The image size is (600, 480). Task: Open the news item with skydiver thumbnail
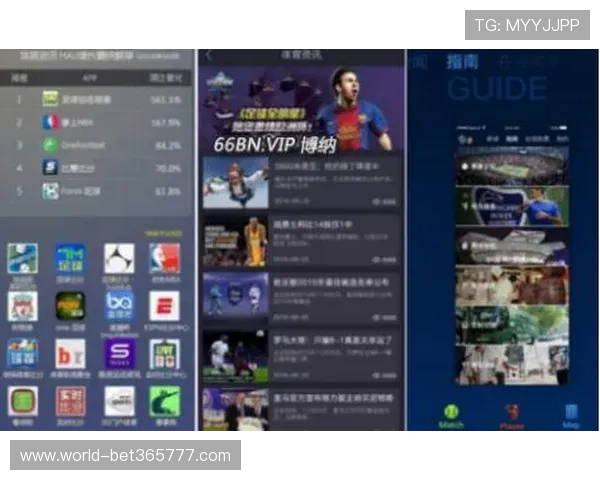click(x=302, y=182)
